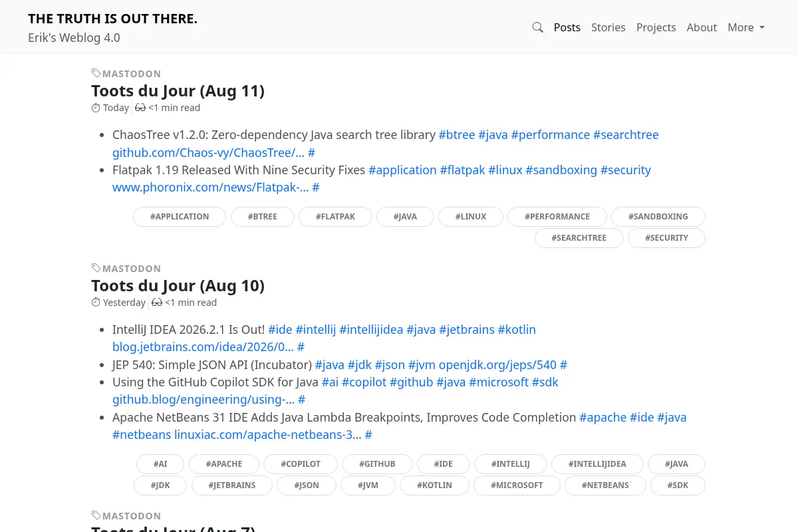Click the #INTELLIJIDEA tag pill
Viewport: 798px width, 532px height.
(x=597, y=464)
